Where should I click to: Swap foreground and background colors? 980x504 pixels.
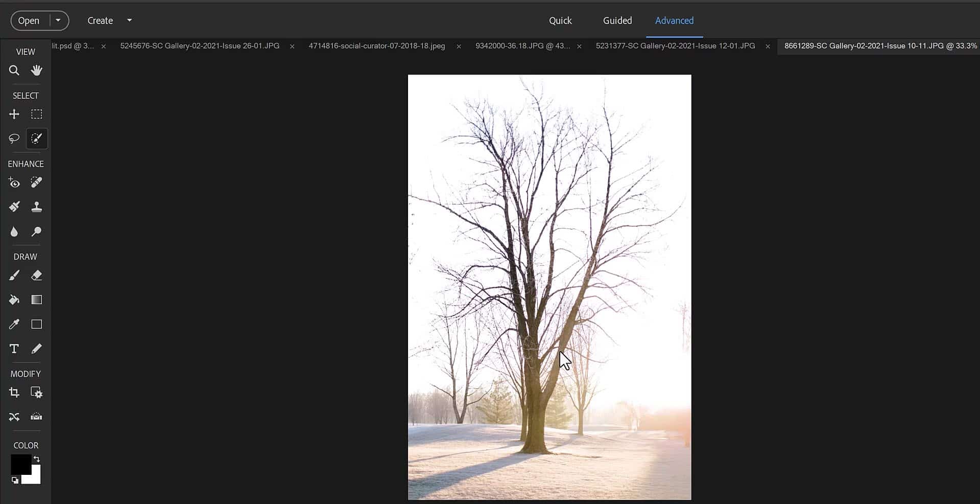pos(37,459)
